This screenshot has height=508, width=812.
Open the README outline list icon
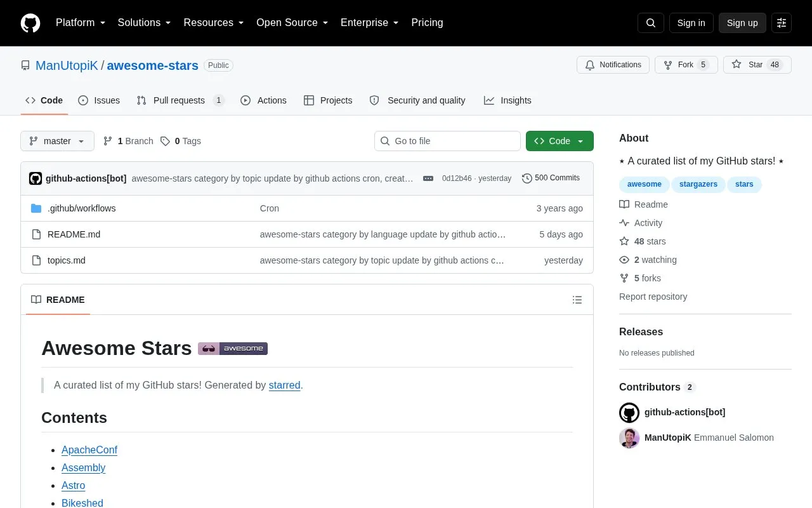pos(577,300)
